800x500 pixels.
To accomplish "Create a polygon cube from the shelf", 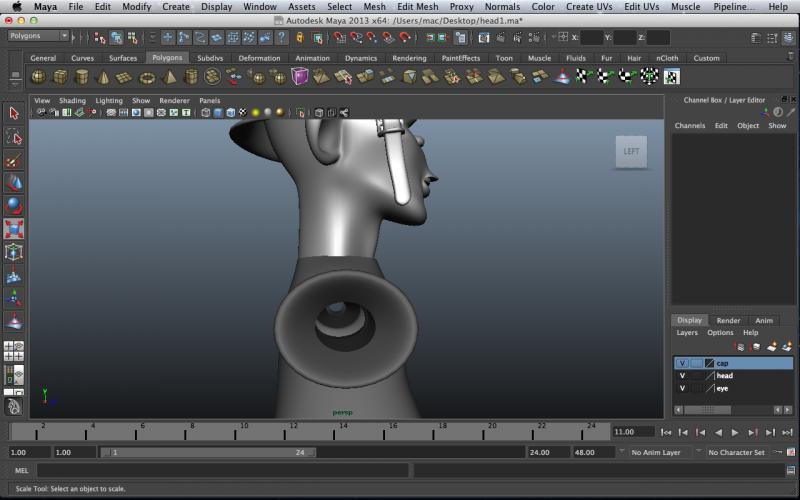I will tap(60, 77).
